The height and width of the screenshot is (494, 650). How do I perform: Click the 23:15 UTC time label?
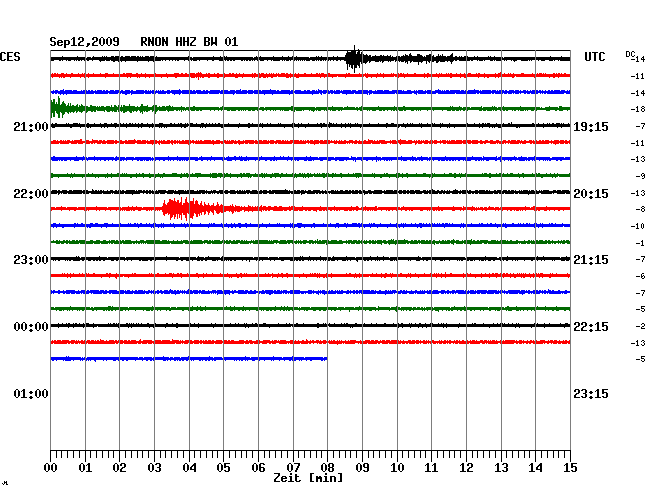point(591,394)
